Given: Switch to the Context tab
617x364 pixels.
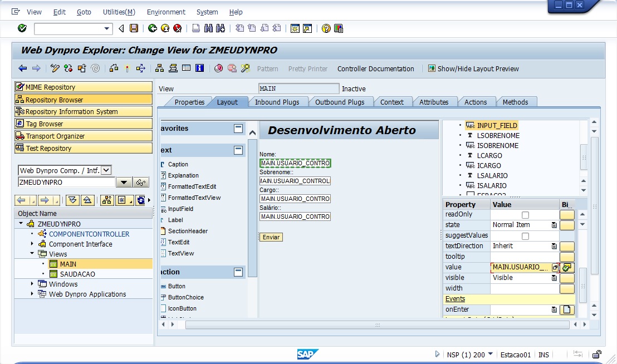Looking at the screenshot, I should [391, 102].
